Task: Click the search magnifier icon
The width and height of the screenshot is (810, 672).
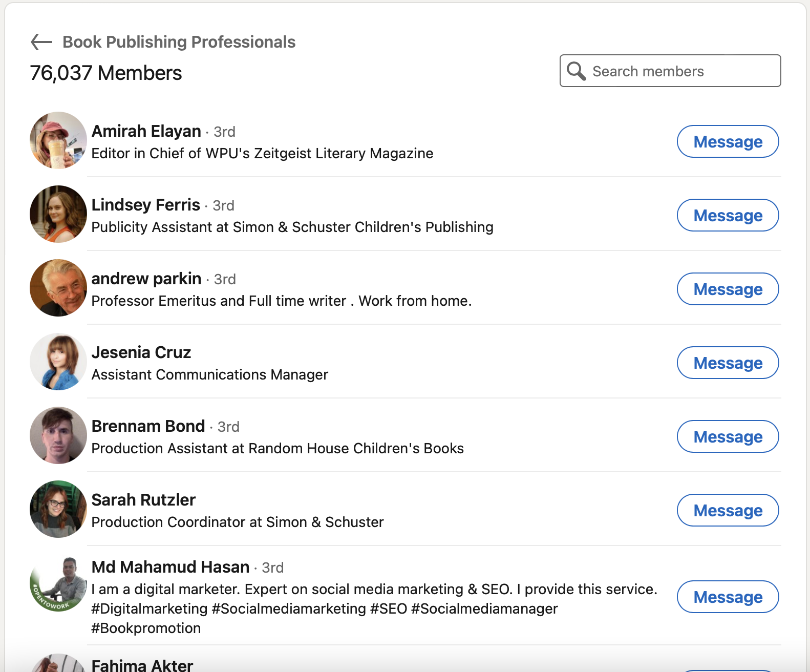Action: [576, 71]
